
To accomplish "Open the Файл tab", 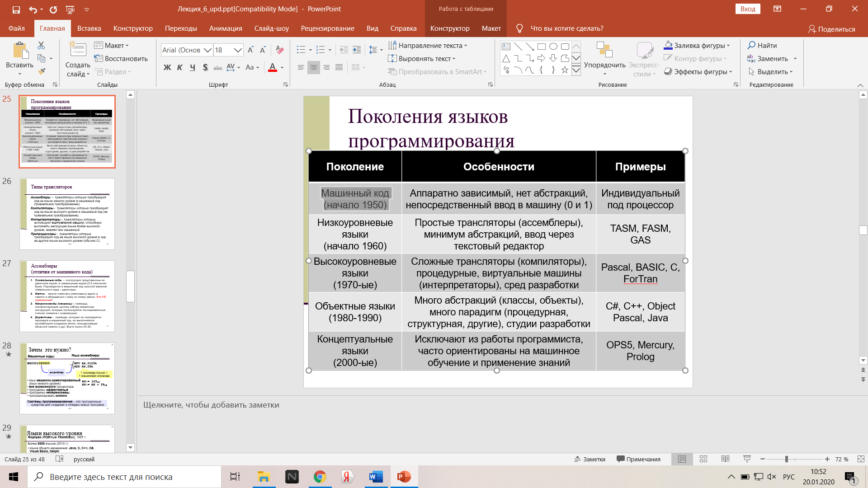I will 17,28.
